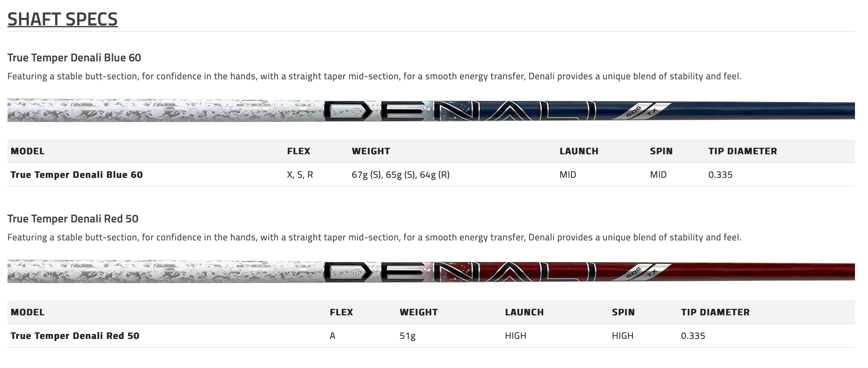Click LAUNCH column header in Red 50 table
This screenshot has width=868, height=368.
click(524, 312)
